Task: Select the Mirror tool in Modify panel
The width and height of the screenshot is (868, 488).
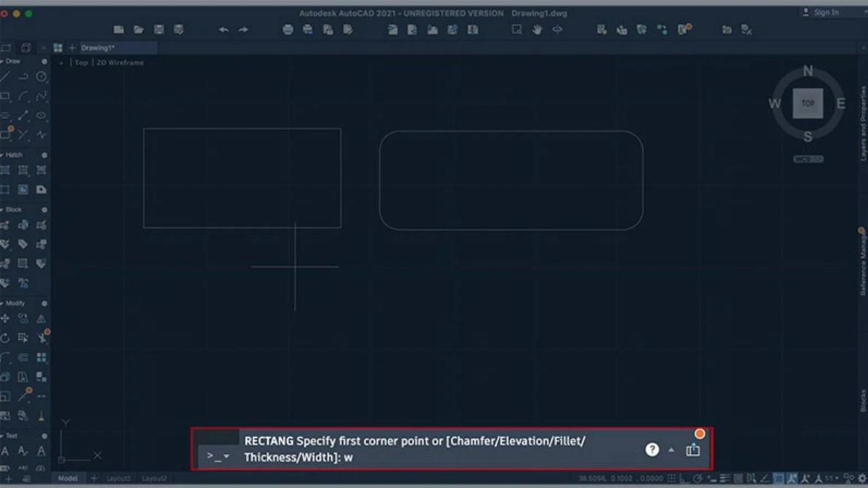Action: point(41,319)
